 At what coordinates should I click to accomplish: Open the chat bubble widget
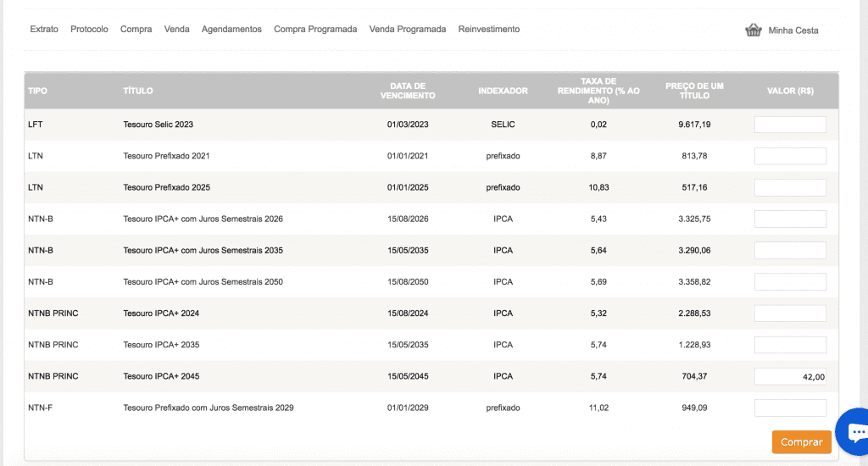pos(854,432)
